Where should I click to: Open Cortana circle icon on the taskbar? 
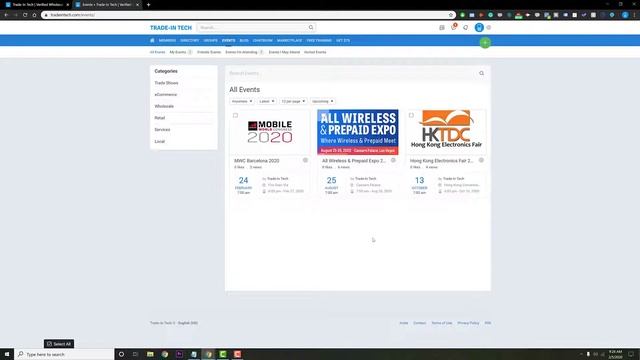[121, 354]
